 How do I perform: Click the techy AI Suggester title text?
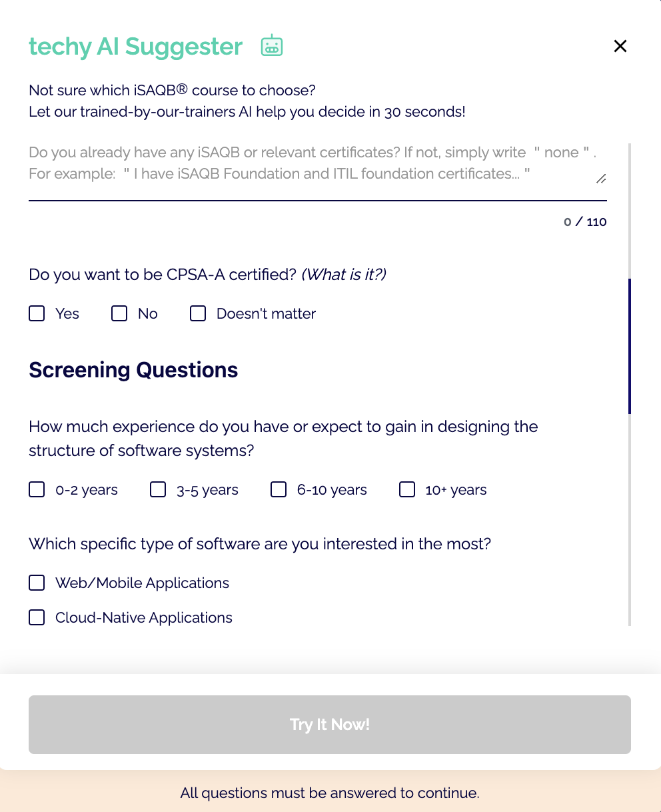135,46
